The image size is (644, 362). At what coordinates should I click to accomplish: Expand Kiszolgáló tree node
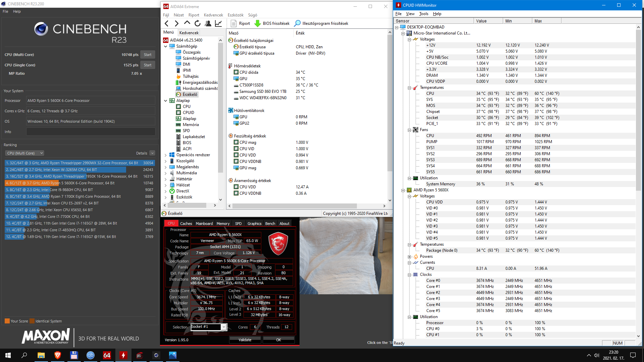click(166, 161)
